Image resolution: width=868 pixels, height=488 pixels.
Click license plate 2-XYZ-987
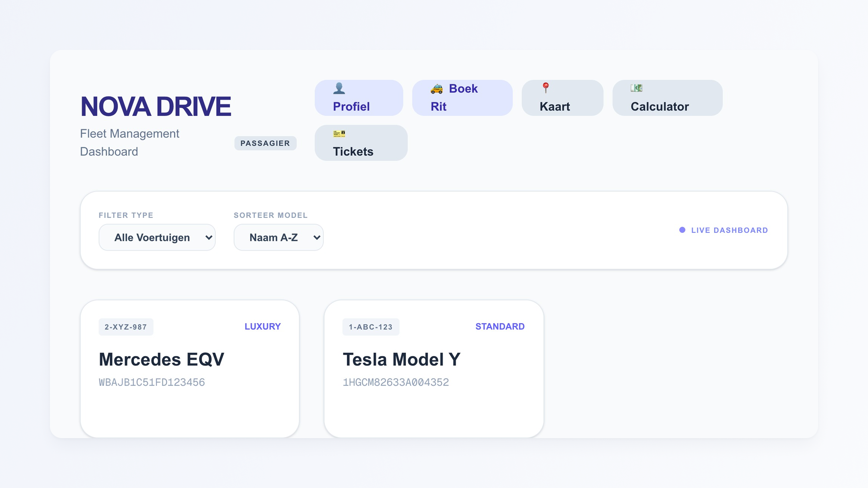coord(126,327)
